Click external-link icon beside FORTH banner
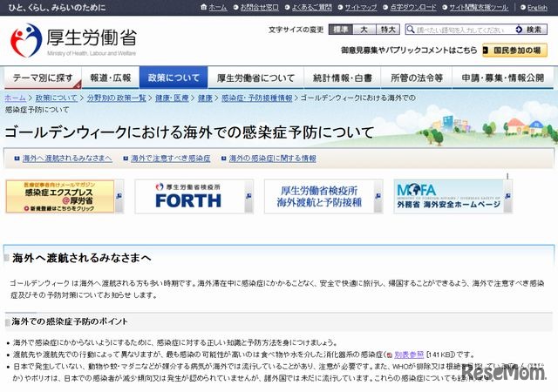The image size is (558, 392). pos(248,196)
